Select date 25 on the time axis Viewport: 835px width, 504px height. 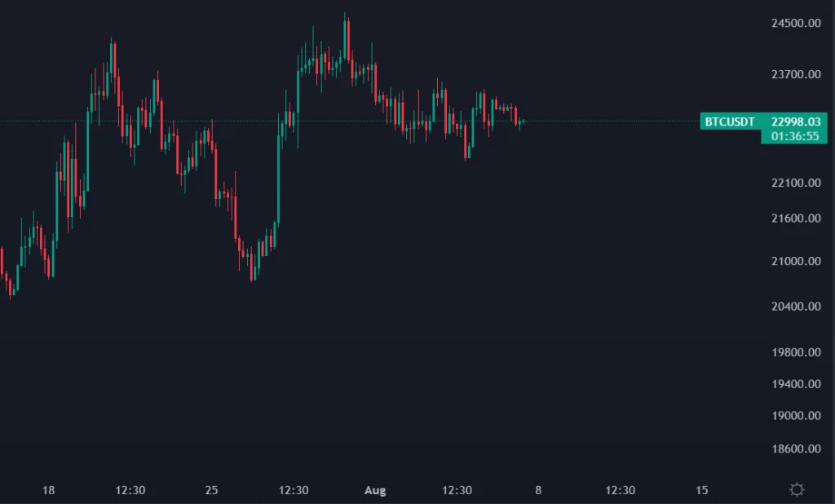point(212,490)
